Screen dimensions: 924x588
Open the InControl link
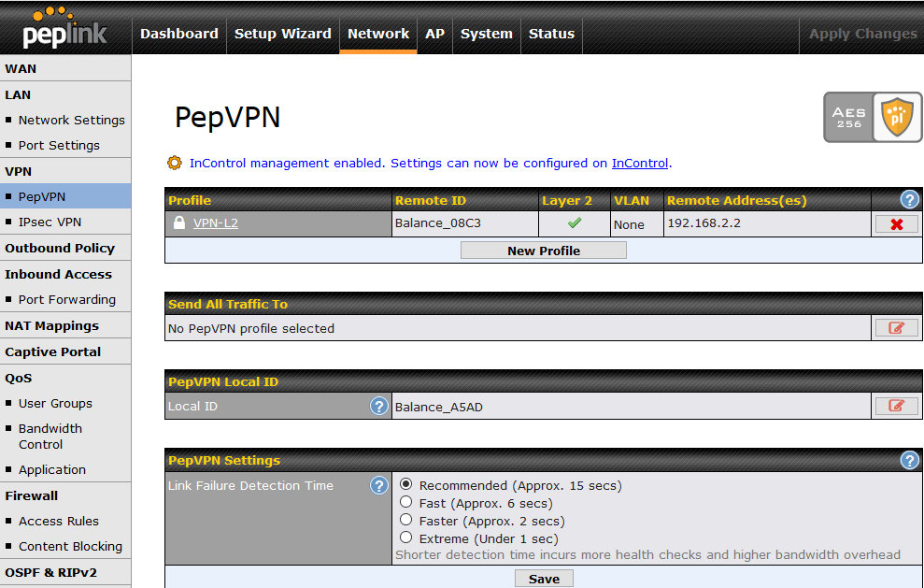point(640,164)
